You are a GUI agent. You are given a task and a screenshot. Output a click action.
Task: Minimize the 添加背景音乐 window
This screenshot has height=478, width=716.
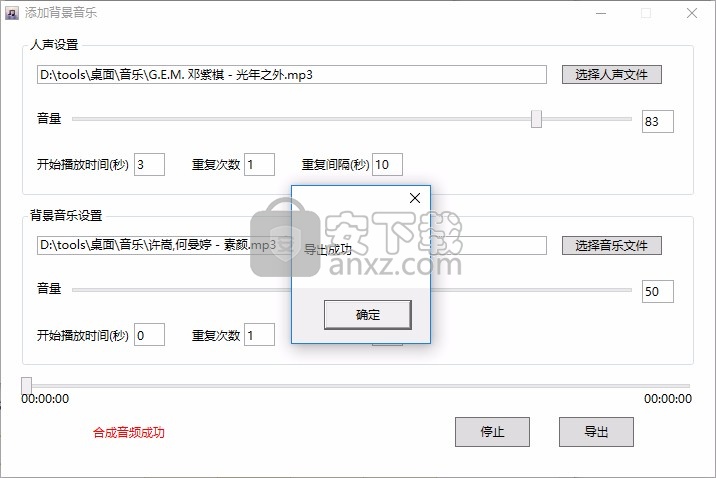[x=601, y=13]
